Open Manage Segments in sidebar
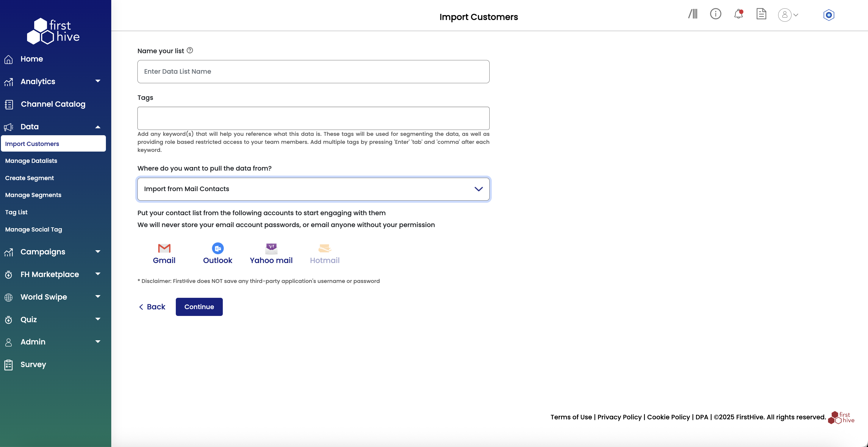This screenshot has width=868, height=447. coord(33,195)
